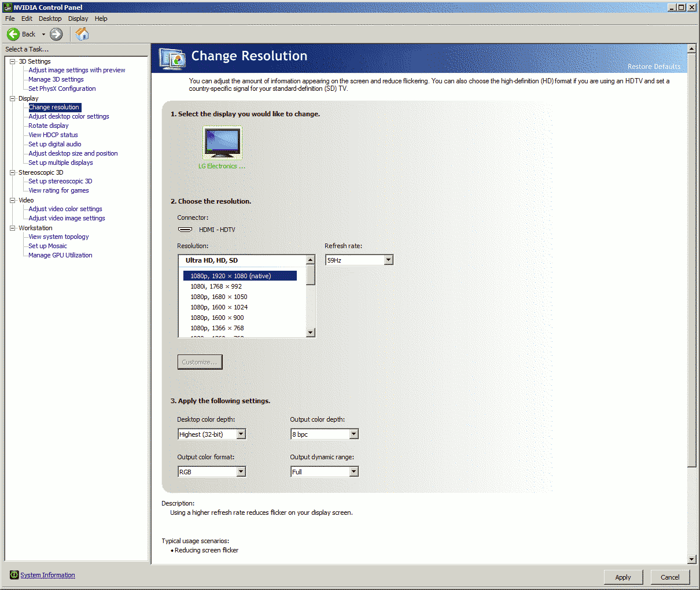
Task: Open the File menu
Action: pos(10,19)
